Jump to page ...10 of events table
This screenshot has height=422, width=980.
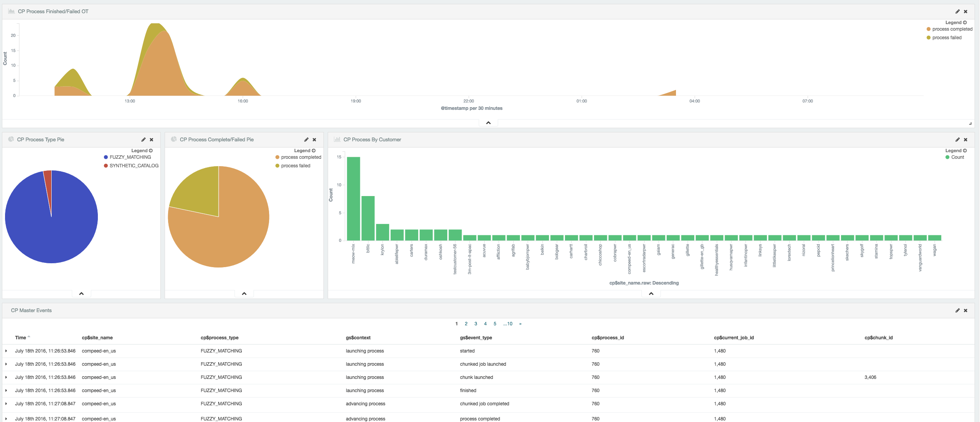click(x=508, y=324)
